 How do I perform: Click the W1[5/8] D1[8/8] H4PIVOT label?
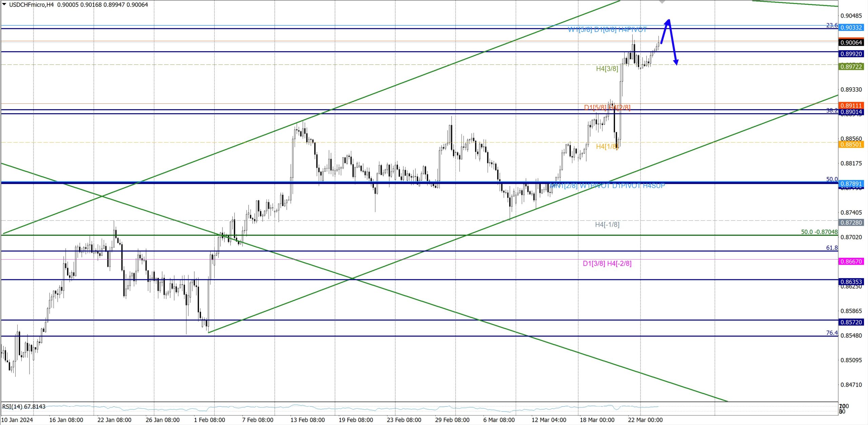pos(607,30)
